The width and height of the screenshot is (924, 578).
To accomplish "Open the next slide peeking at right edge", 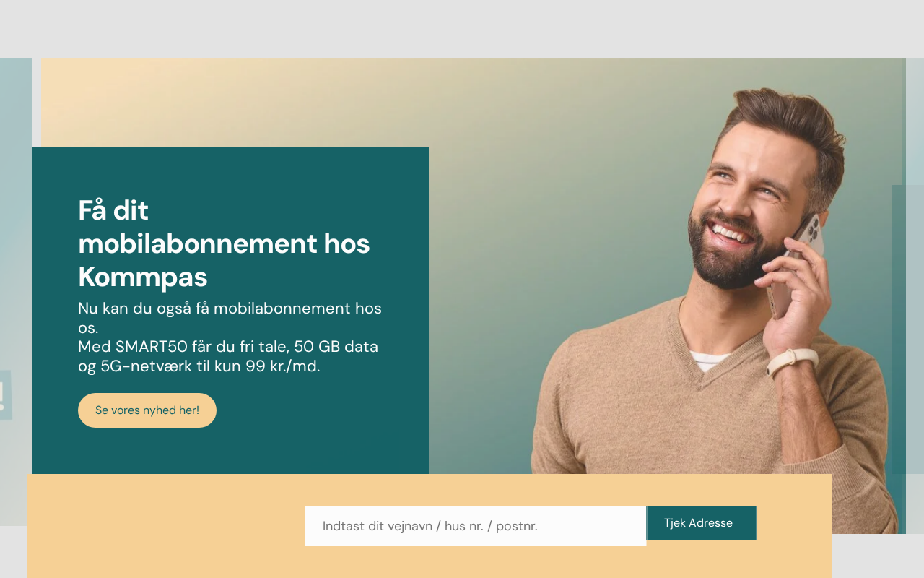I will 914,289.
